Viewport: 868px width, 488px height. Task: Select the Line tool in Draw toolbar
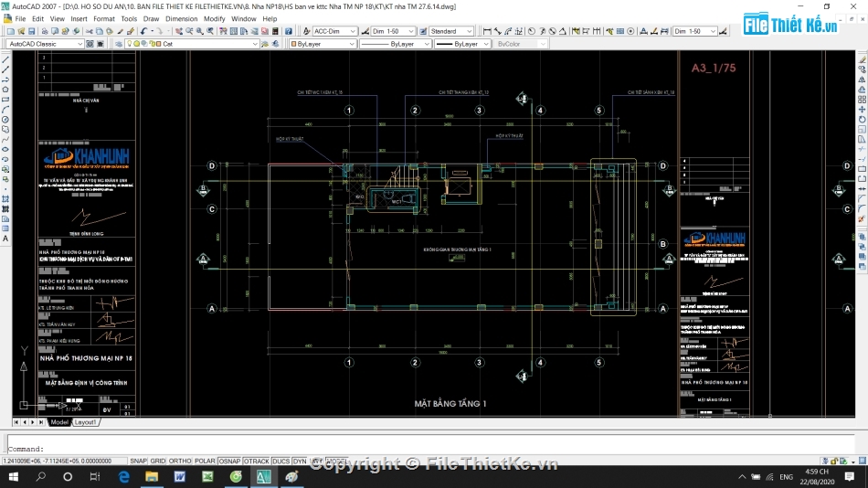click(x=5, y=59)
